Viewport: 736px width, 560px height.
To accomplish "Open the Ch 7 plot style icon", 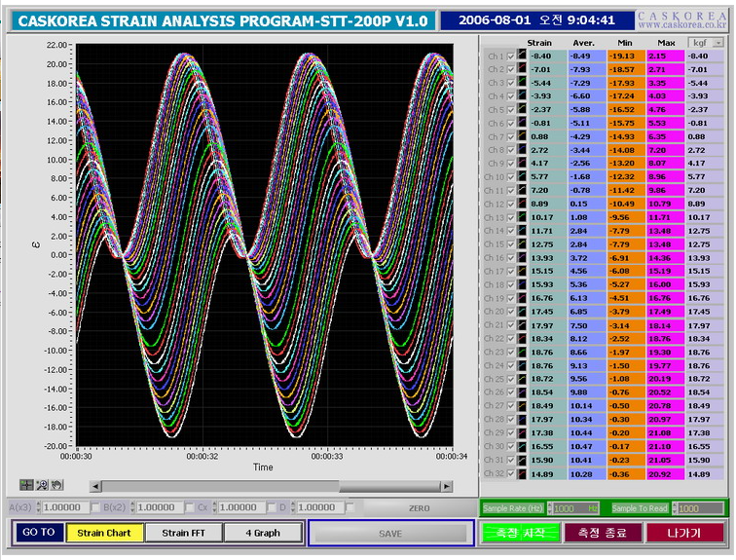I will (522, 136).
